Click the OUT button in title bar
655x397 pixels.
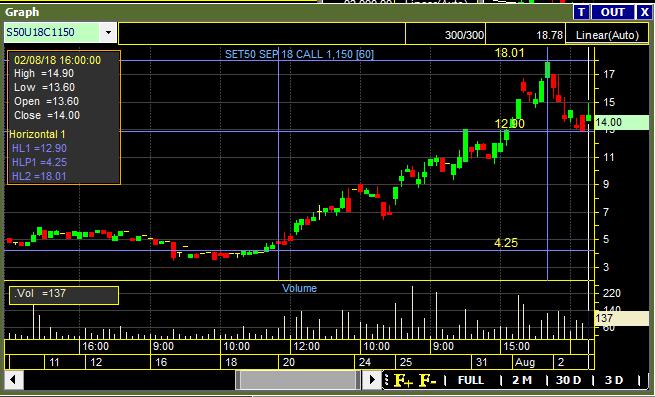pyautogui.click(x=612, y=12)
